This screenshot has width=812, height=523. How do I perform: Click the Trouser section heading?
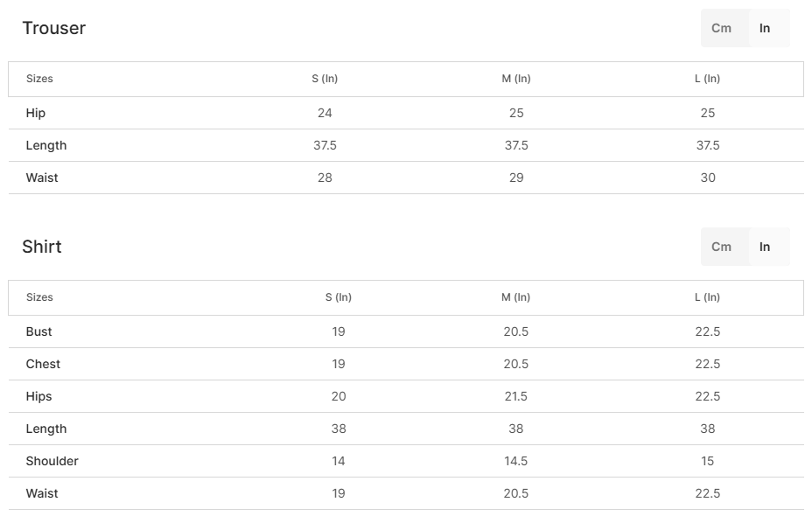click(54, 28)
